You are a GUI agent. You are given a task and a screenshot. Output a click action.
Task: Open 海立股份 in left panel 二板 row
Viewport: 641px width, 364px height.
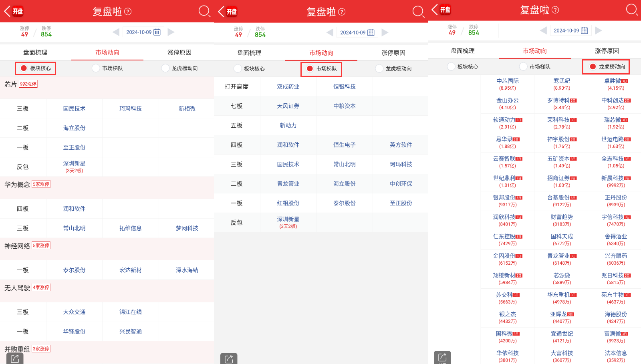pos(74,128)
